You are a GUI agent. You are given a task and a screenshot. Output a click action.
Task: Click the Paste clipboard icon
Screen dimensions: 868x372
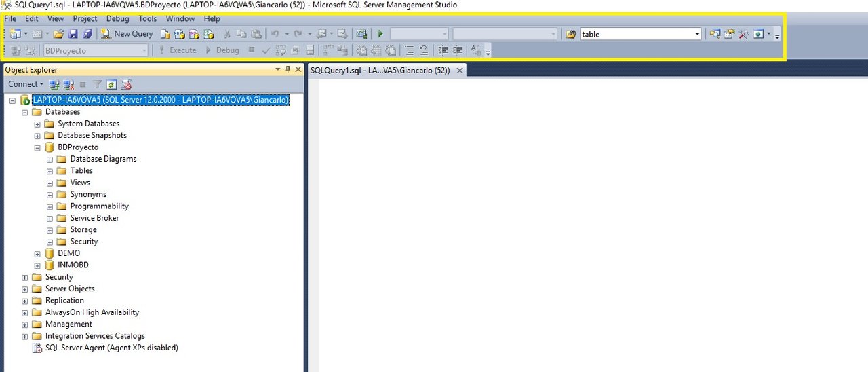pyautogui.click(x=256, y=33)
